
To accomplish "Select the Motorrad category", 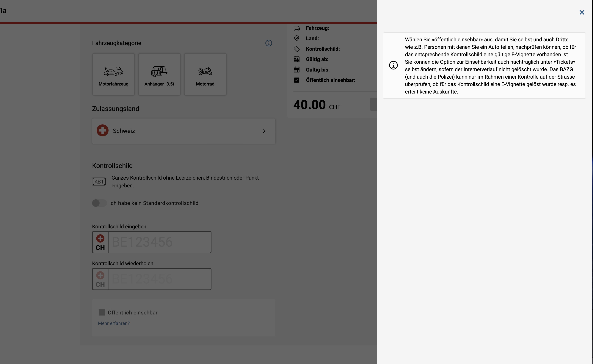I will tap(205, 74).
